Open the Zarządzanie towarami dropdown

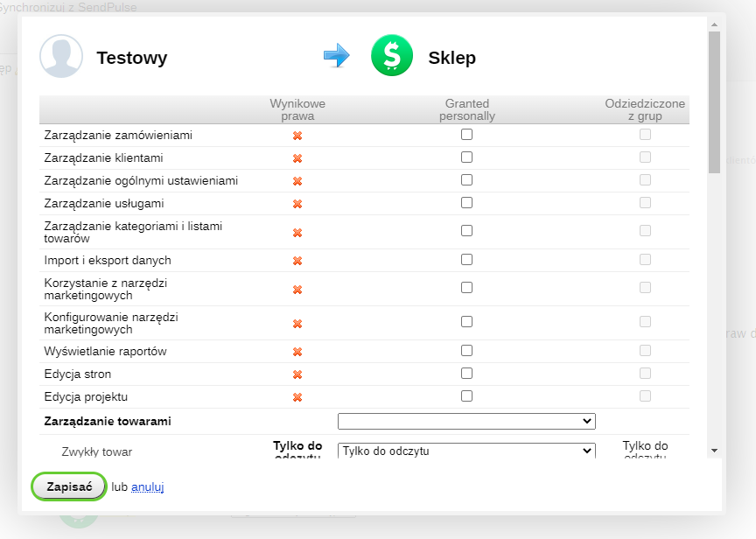pyautogui.click(x=466, y=422)
